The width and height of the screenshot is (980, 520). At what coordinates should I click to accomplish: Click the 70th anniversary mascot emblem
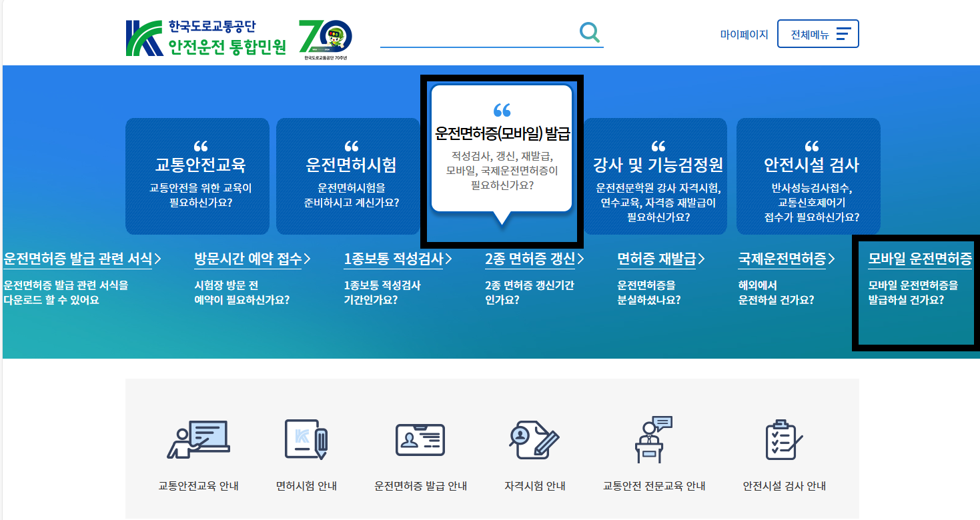[326, 39]
